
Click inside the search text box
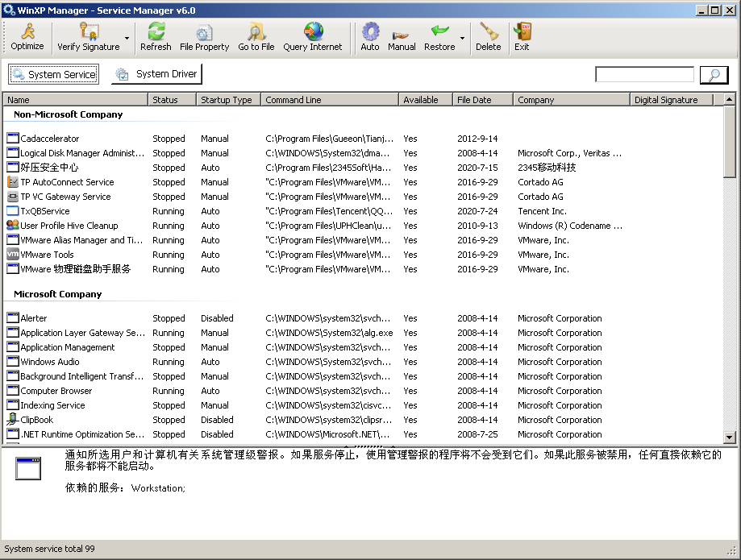644,75
